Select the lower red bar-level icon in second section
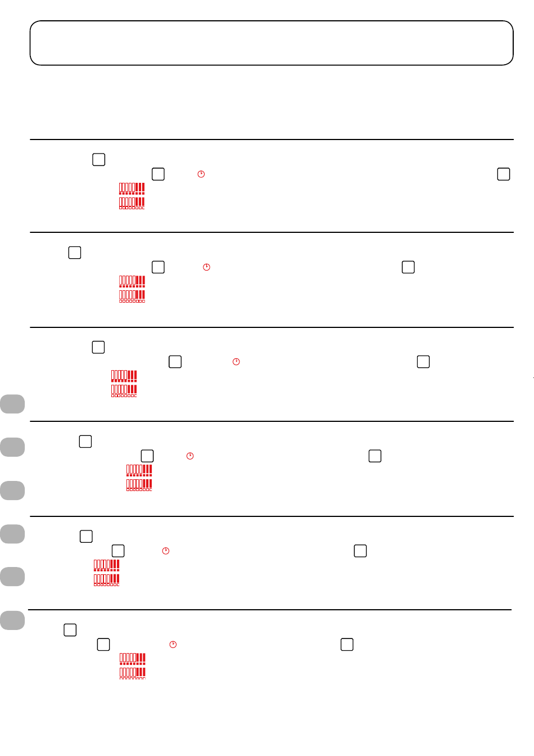The height and width of the screenshot is (756, 534). [132, 296]
